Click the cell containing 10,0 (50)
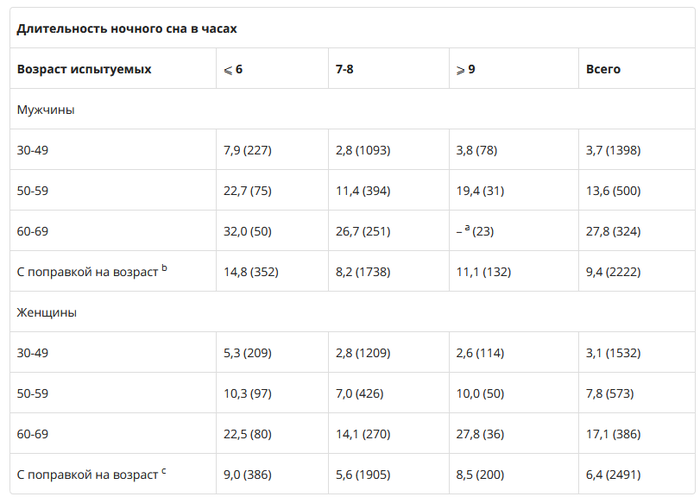Image resolution: width=700 pixels, height=503 pixels. pyautogui.click(x=480, y=393)
